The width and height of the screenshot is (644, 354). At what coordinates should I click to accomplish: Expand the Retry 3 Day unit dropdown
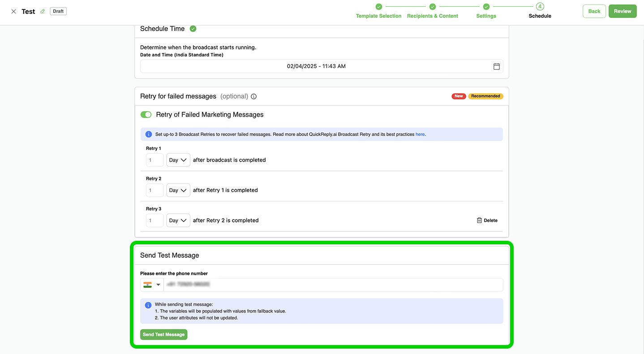(178, 221)
